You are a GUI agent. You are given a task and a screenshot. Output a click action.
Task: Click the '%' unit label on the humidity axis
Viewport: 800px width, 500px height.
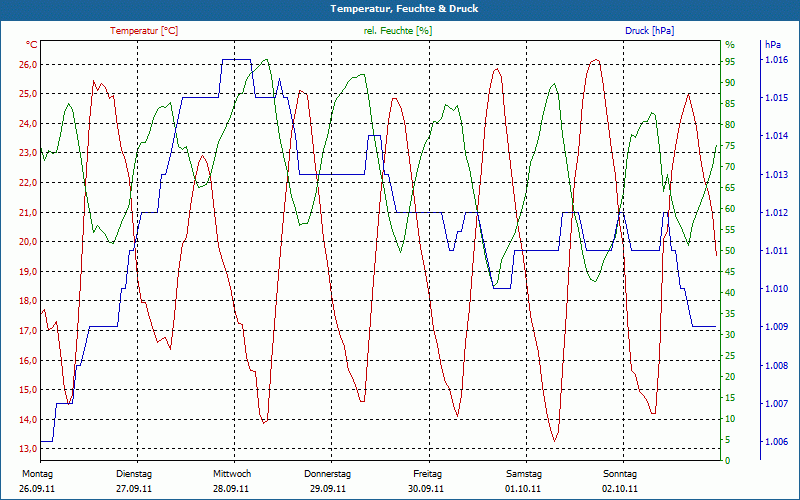click(x=730, y=45)
